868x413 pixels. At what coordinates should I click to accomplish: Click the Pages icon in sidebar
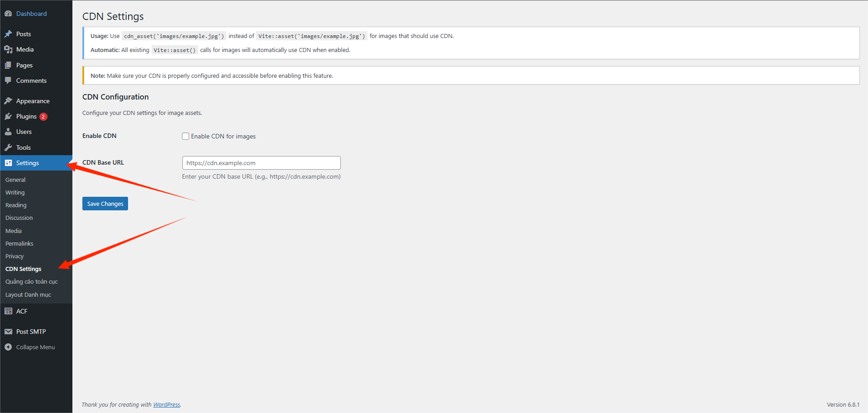click(8, 65)
